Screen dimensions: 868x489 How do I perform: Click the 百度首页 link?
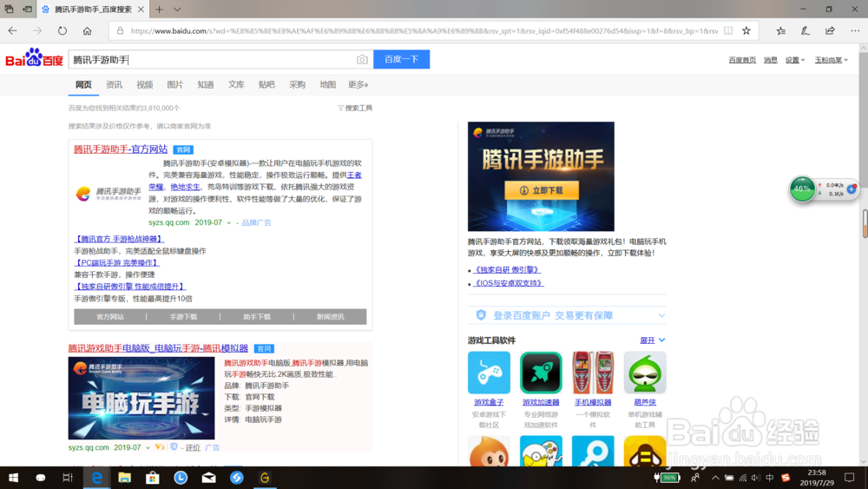point(742,60)
